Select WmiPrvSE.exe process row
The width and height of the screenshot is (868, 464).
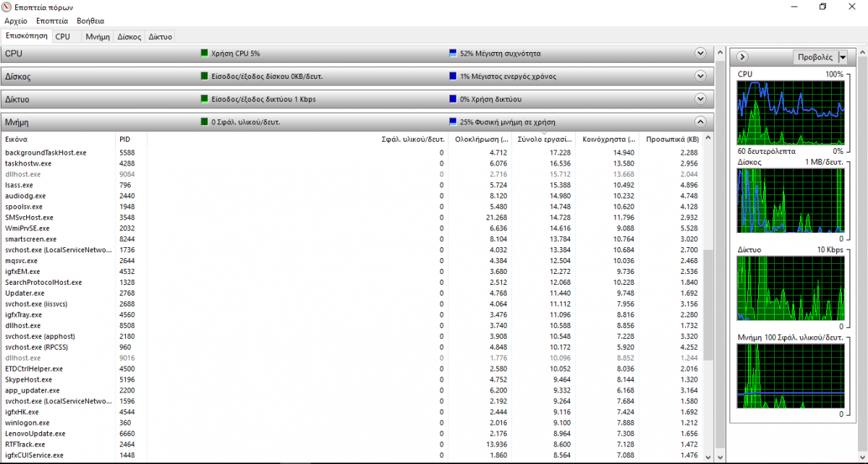point(352,228)
